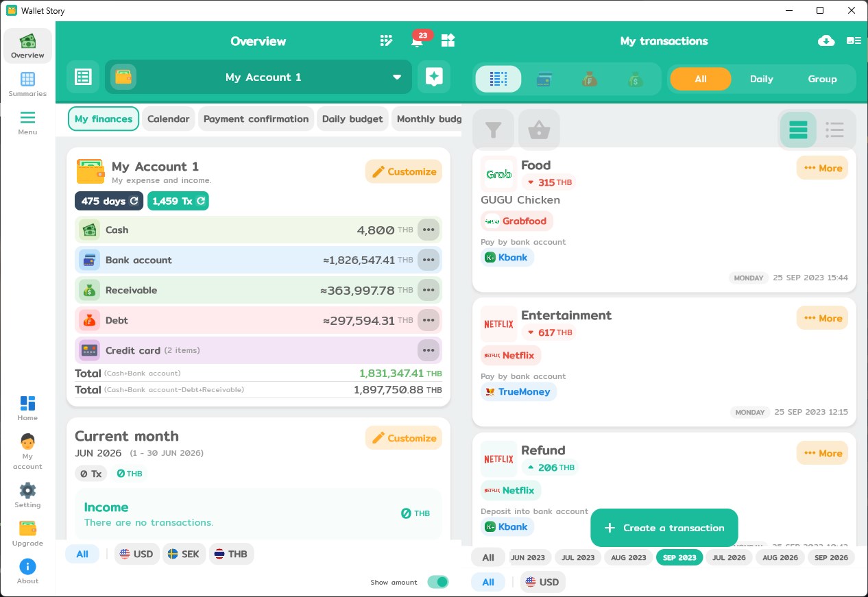Open the Bank account row options menu
Image resolution: width=868 pixels, height=597 pixels.
(429, 260)
